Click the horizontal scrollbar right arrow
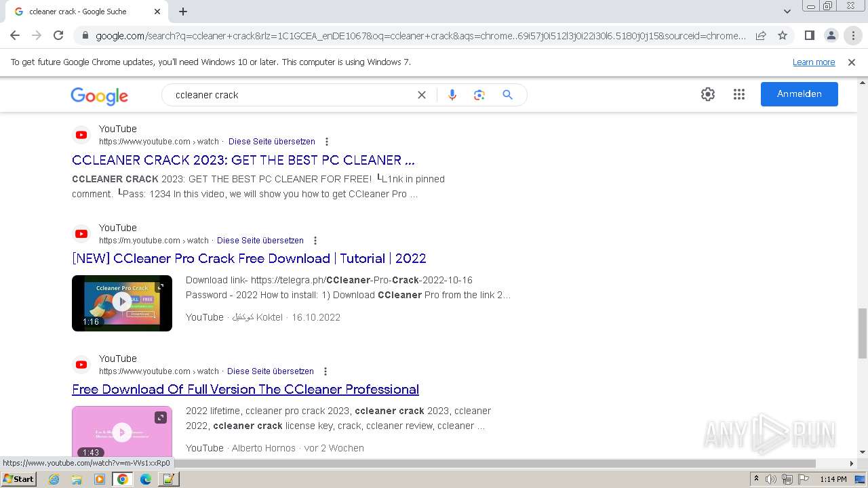The width and height of the screenshot is (868, 488). [x=852, y=464]
